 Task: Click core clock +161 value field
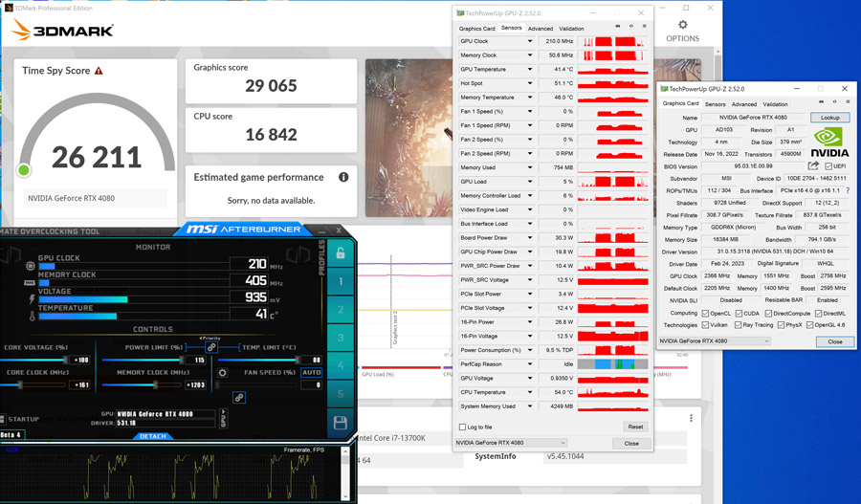(80, 384)
